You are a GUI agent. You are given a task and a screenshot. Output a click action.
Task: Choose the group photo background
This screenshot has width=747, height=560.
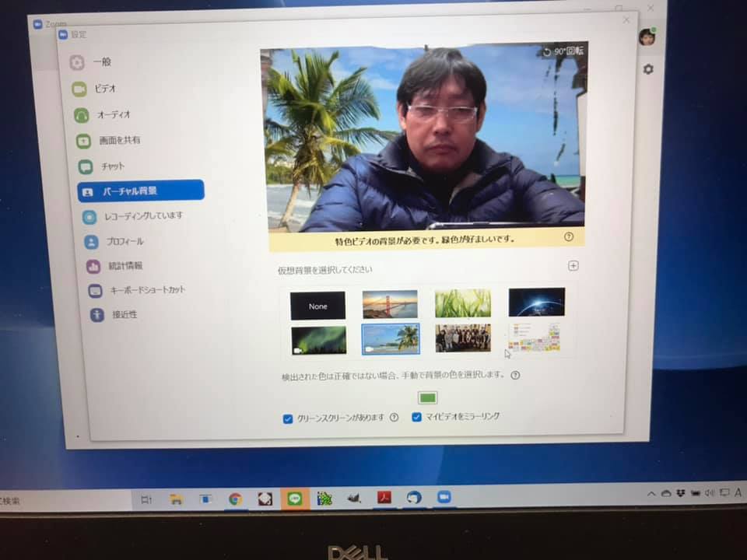tap(462, 338)
